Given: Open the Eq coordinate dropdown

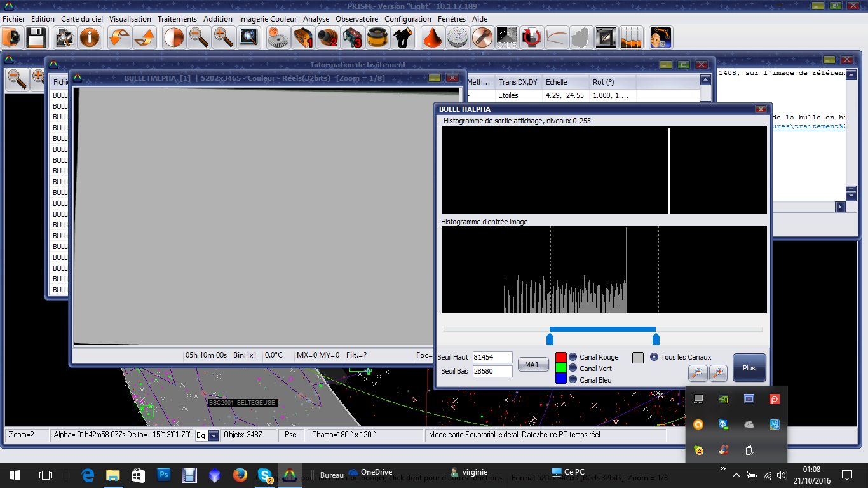Looking at the screenshot, I should click(x=214, y=436).
